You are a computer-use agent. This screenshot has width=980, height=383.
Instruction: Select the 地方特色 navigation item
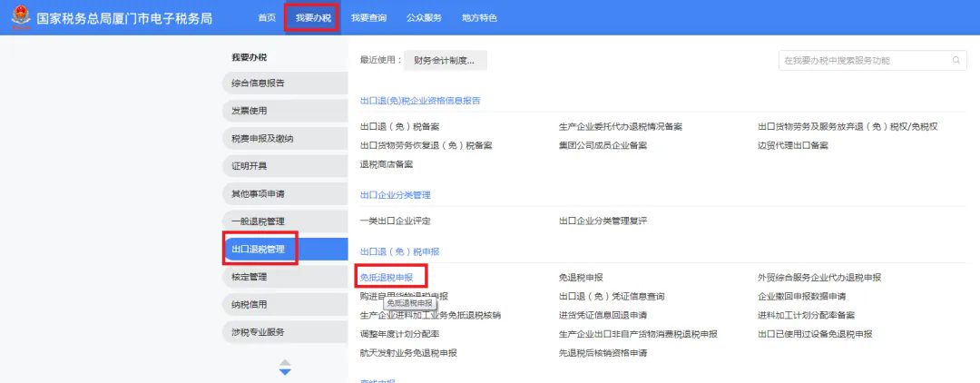tap(479, 17)
